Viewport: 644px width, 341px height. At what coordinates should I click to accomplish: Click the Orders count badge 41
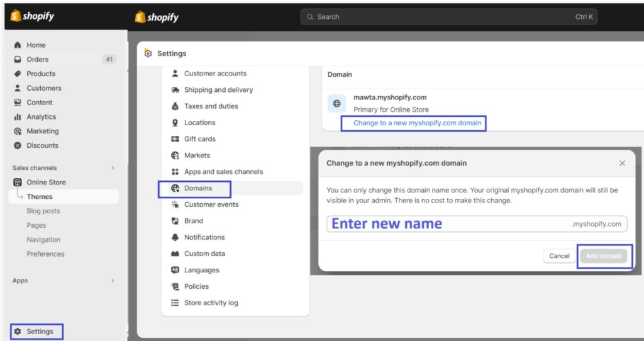click(x=109, y=60)
